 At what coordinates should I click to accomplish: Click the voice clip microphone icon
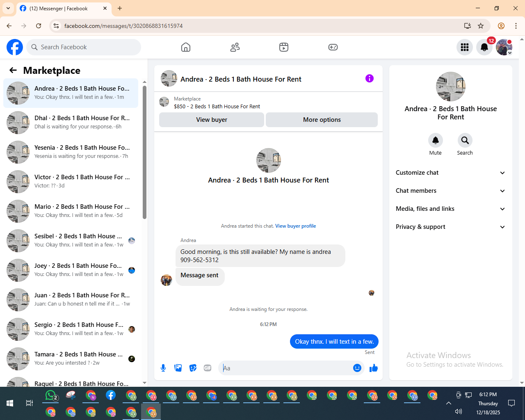point(163,368)
